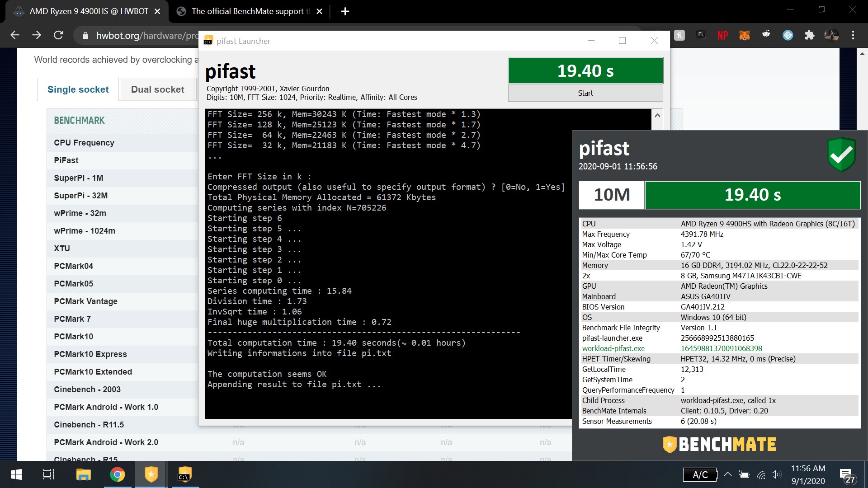The image size is (868, 488).
Task: Open the Windows Start menu
Action: [x=16, y=474]
